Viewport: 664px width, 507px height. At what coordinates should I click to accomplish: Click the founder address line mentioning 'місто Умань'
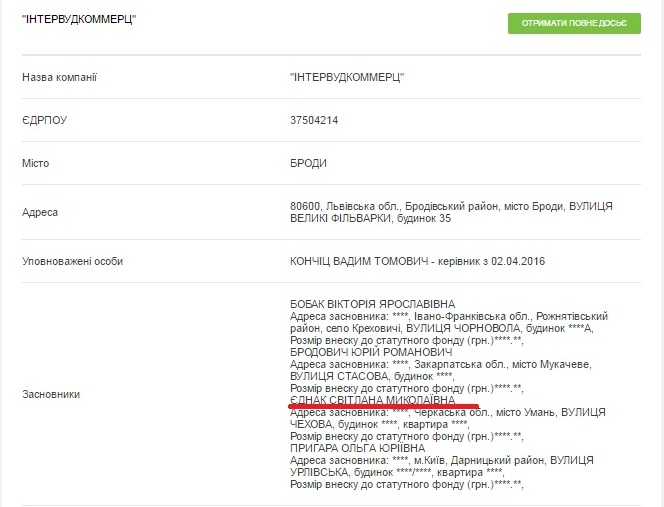[440, 412]
